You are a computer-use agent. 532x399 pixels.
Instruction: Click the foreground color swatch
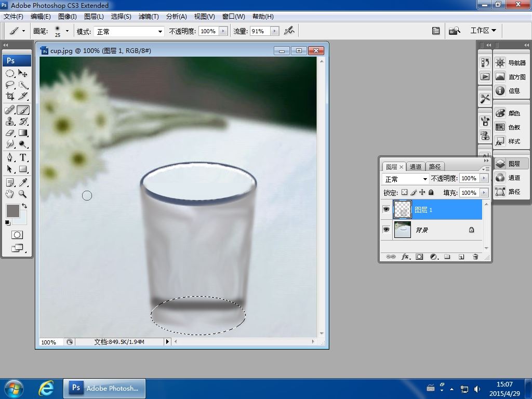12,210
